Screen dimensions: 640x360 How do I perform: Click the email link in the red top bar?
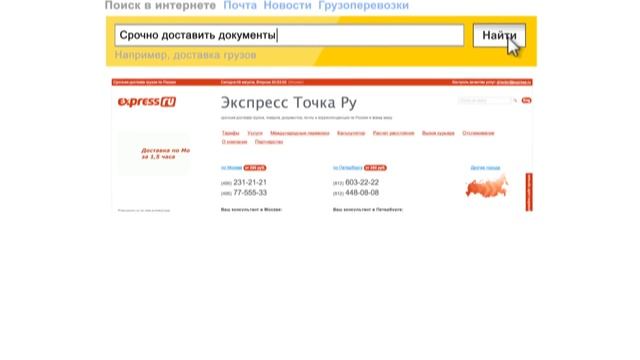click(514, 82)
